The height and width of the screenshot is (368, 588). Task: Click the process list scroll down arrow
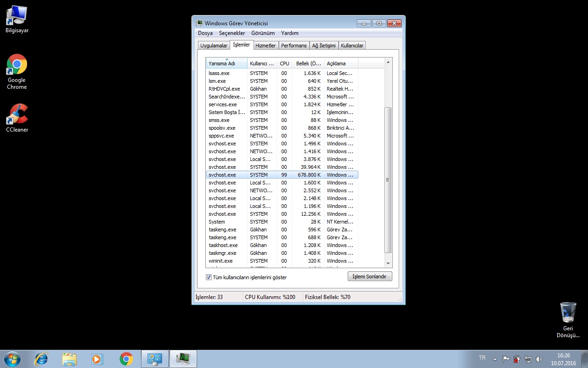(x=388, y=263)
